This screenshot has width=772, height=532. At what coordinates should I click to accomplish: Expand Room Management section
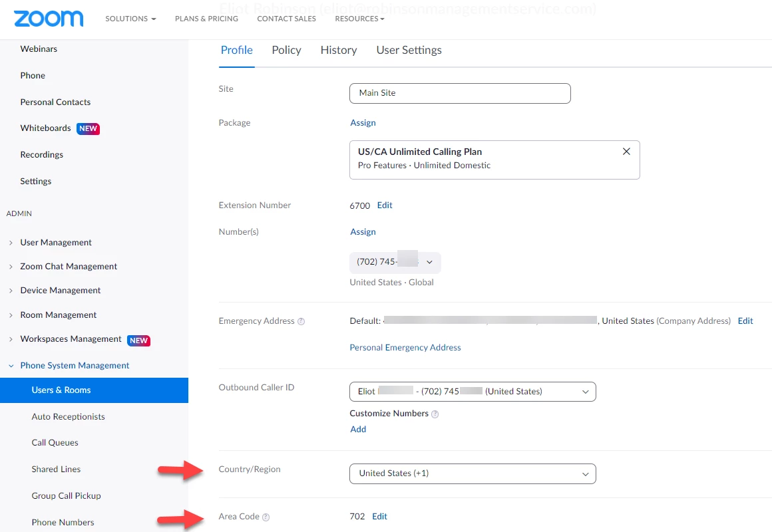[11, 315]
